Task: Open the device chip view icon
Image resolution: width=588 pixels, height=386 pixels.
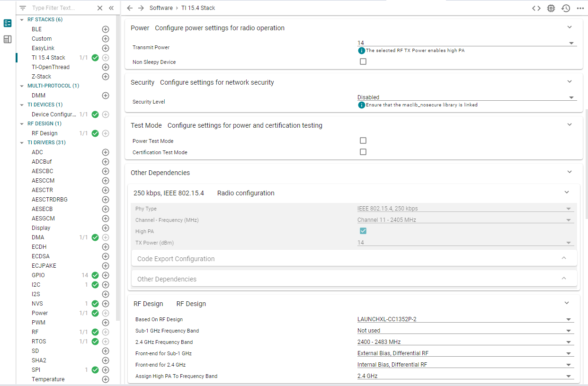Action: [x=551, y=8]
